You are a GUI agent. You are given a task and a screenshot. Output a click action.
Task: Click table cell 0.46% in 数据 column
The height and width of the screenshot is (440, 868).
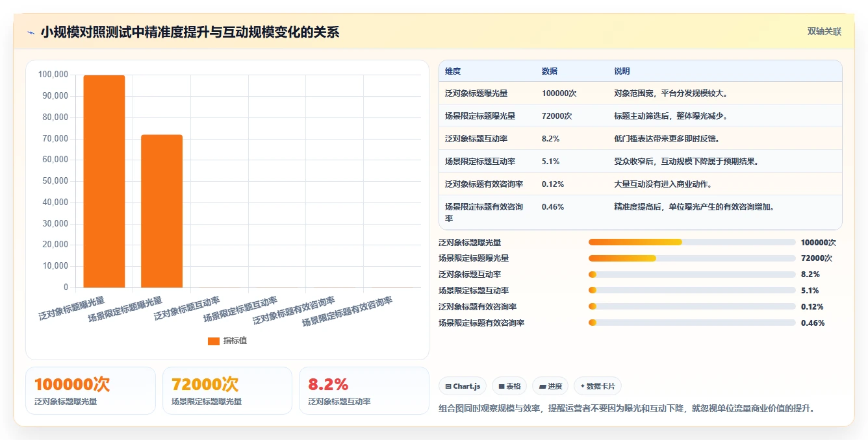pos(553,207)
